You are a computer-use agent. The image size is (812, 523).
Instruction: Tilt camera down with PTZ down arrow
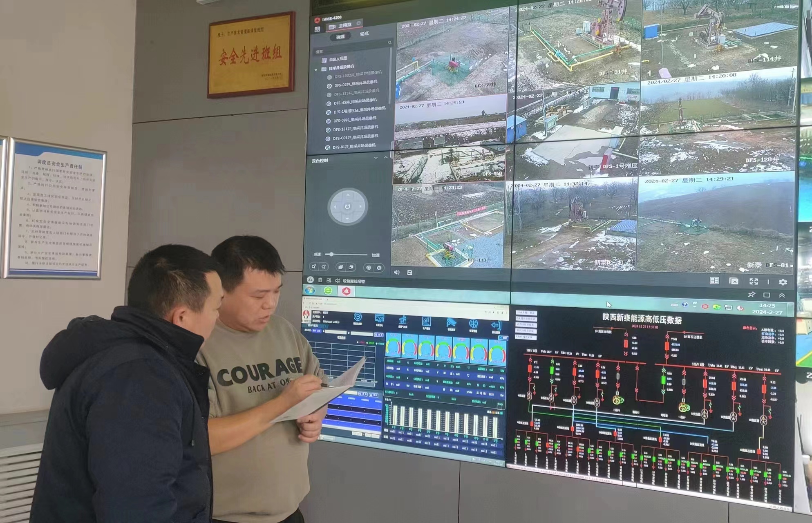(x=347, y=219)
